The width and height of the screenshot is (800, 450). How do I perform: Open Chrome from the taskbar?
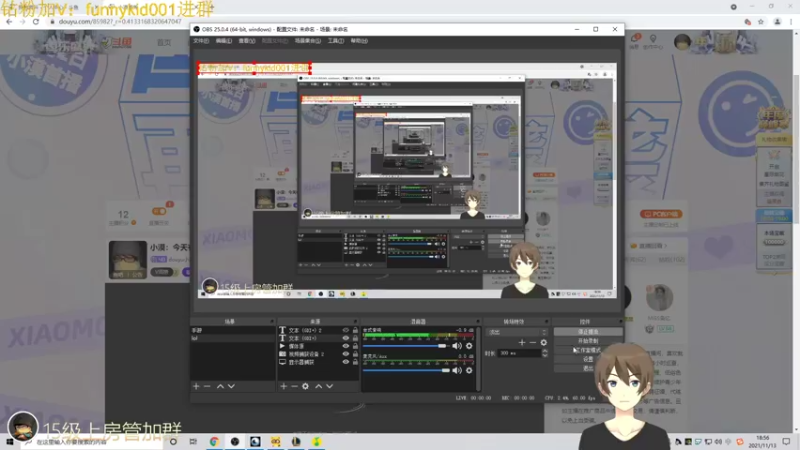tap(214, 442)
